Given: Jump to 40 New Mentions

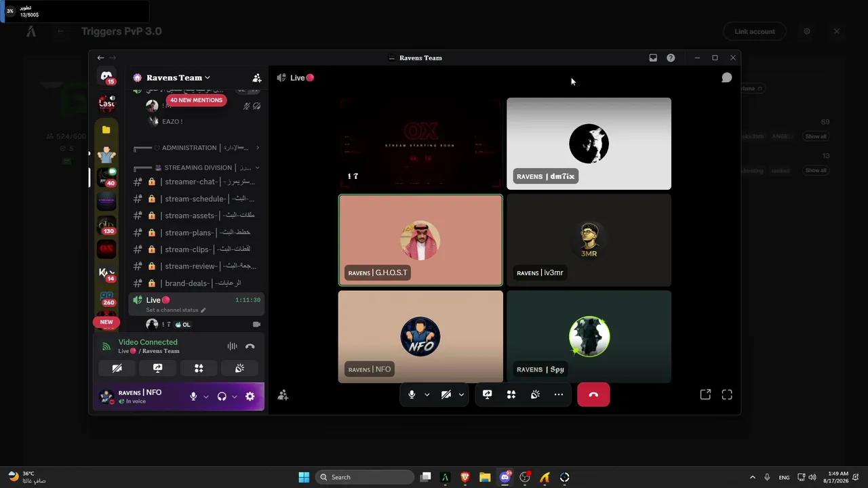Looking at the screenshot, I should (196, 100).
